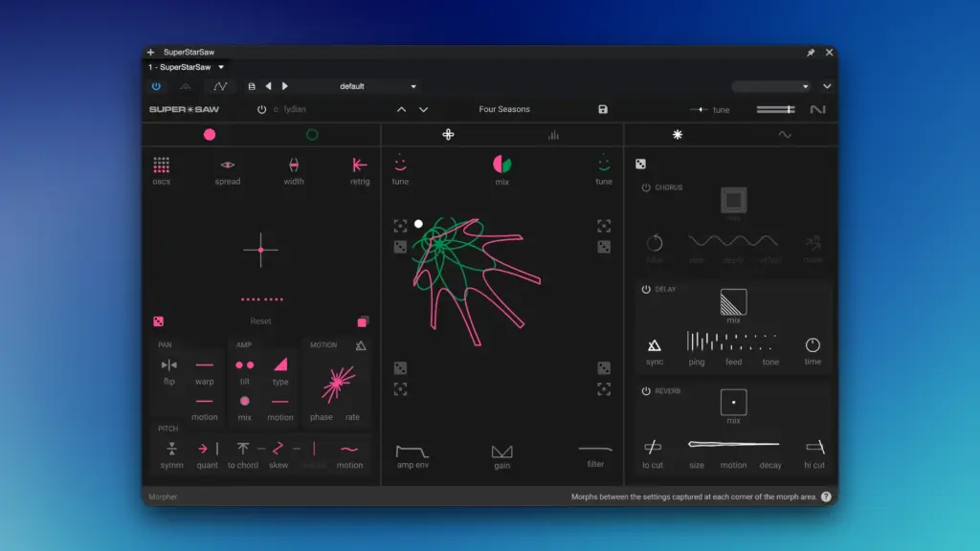The width and height of the screenshot is (980, 551).
Task: Click the reverb mix square
Action: tap(733, 403)
